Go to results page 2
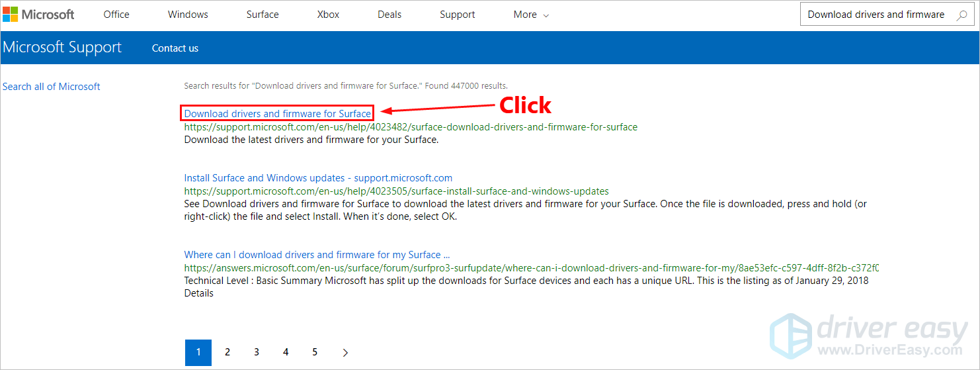The height and width of the screenshot is (370, 980). (x=227, y=352)
